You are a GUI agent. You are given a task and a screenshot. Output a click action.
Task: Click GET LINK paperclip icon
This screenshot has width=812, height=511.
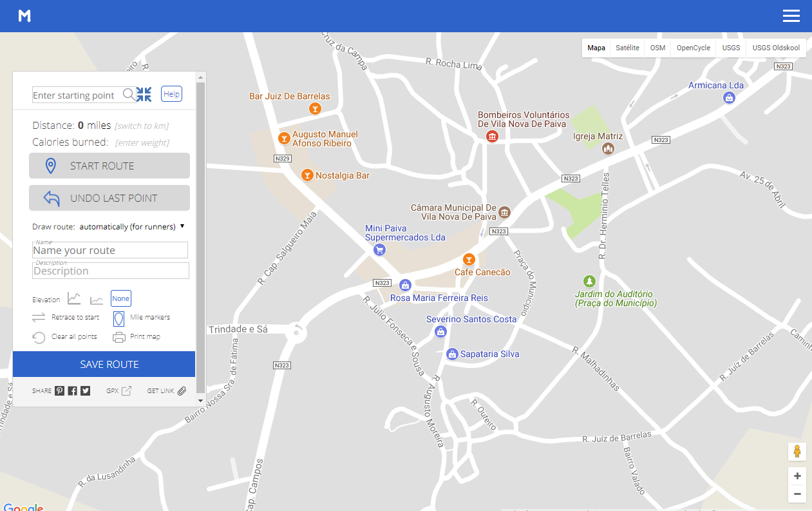click(182, 390)
